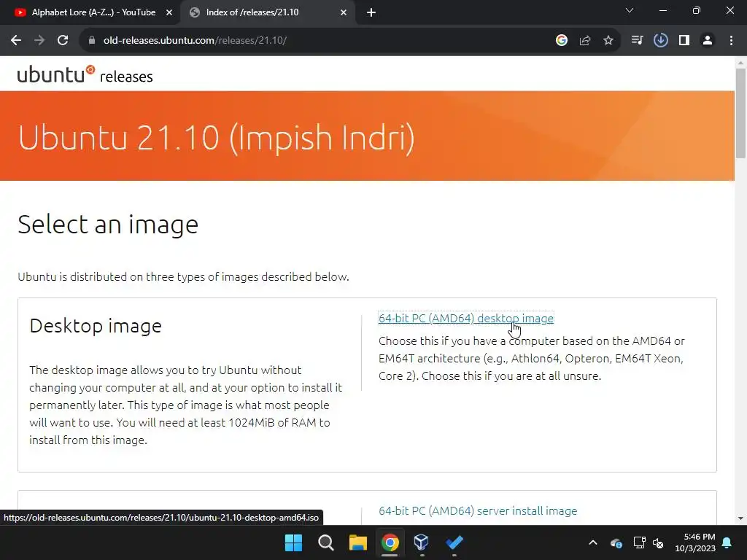Close the Alphabet Lore YouTube tab
The width and height of the screenshot is (747, 560).
pyautogui.click(x=169, y=13)
